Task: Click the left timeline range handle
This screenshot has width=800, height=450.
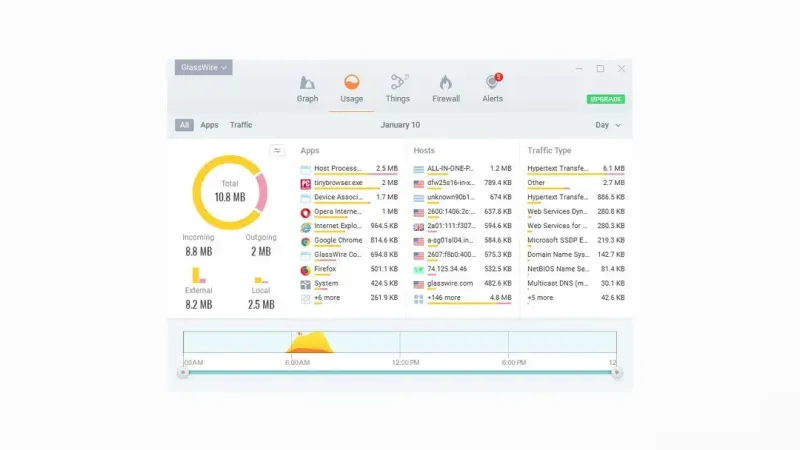Action: pos(183,372)
